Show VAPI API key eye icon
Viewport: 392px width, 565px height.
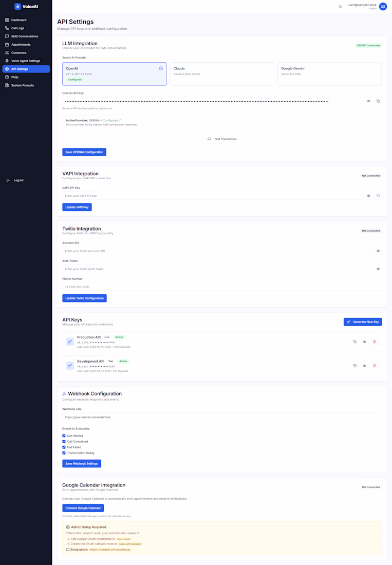[x=368, y=196]
